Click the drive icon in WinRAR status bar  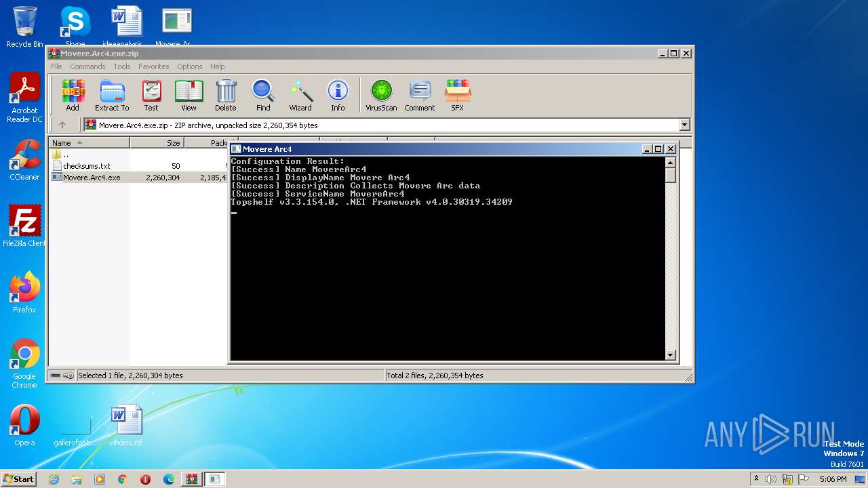pyautogui.click(x=56, y=375)
